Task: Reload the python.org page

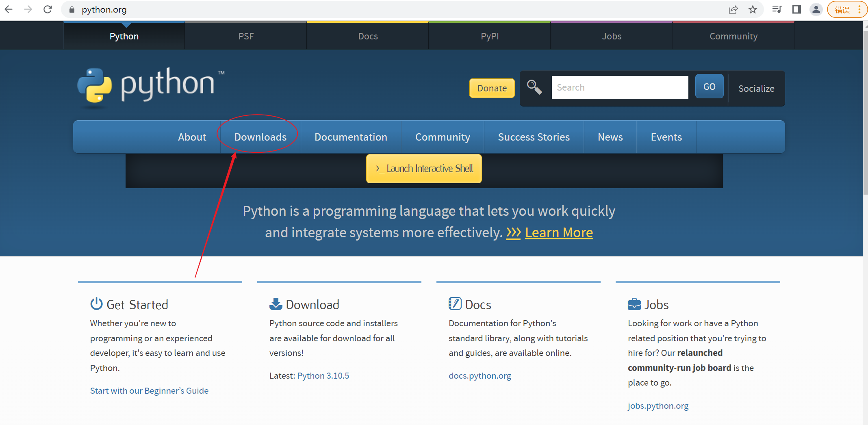Action: [48, 9]
